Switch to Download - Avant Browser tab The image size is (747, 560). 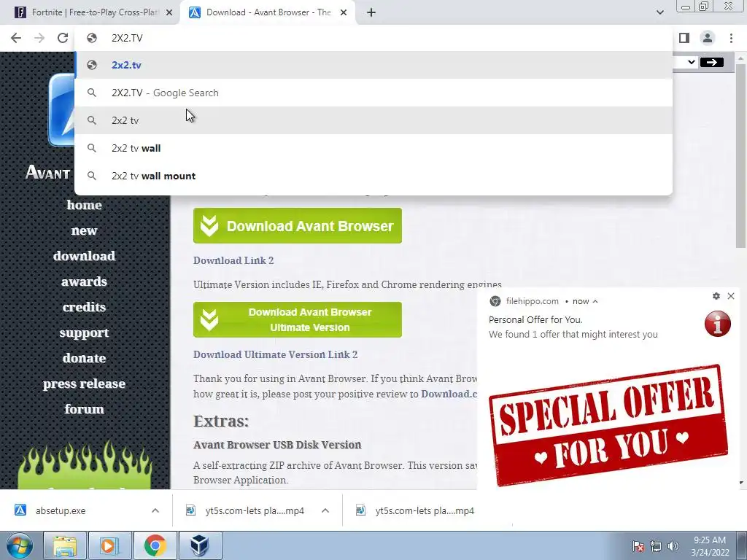267,12
